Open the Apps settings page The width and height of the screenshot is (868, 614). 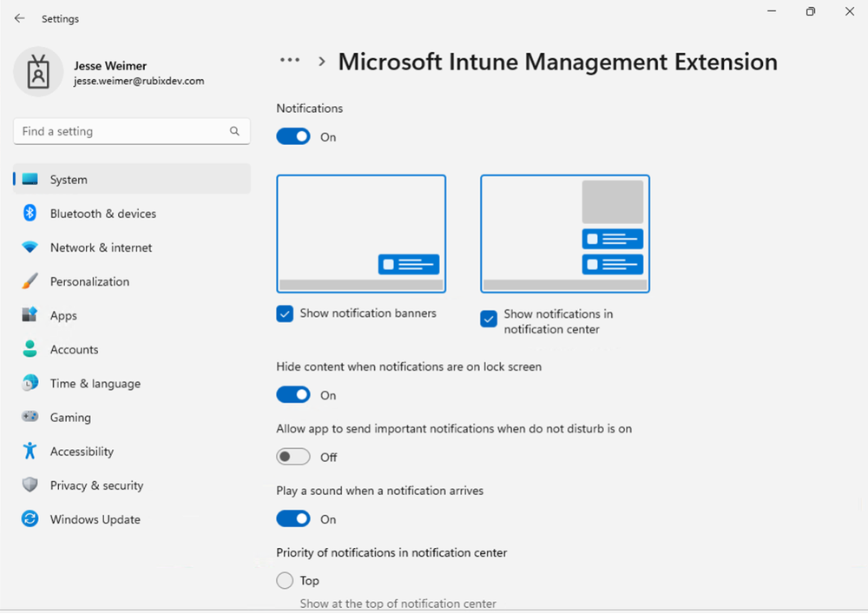coord(132,315)
